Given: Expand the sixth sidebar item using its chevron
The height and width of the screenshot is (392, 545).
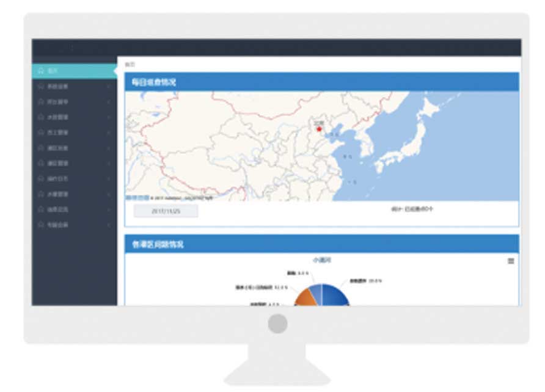Looking at the screenshot, I should pyautogui.click(x=109, y=148).
